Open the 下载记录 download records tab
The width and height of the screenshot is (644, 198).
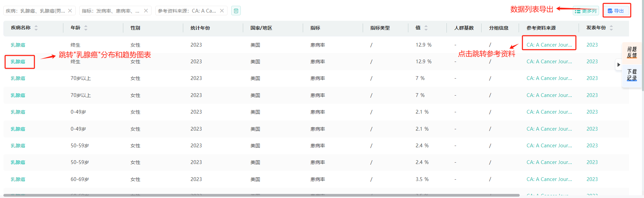tap(632, 75)
